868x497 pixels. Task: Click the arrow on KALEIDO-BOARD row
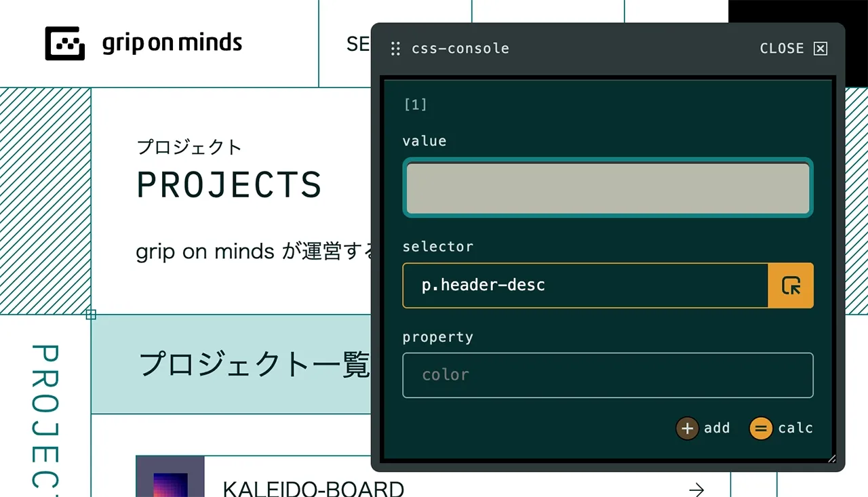coord(696,489)
